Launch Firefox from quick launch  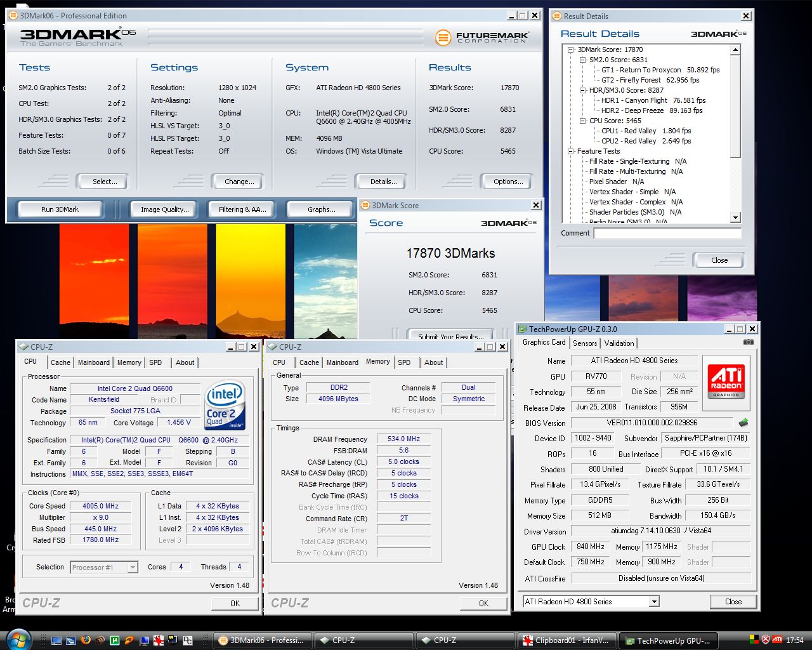click(x=86, y=640)
